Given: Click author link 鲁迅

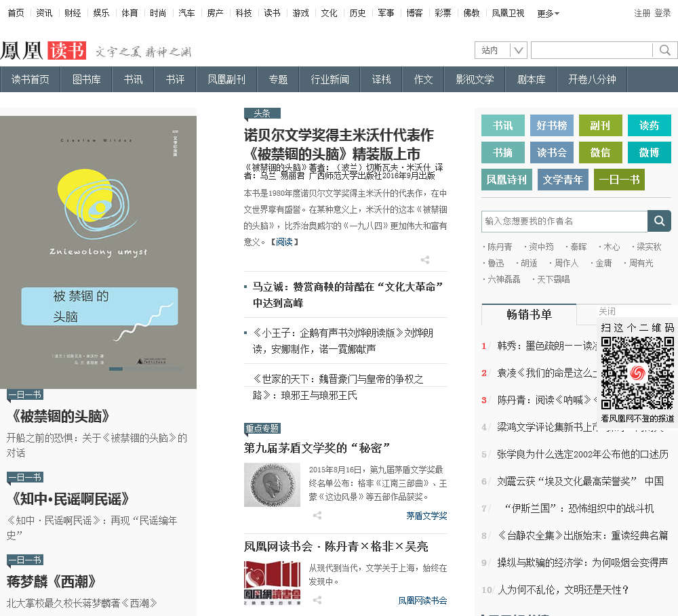Looking at the screenshot, I should point(496,263).
